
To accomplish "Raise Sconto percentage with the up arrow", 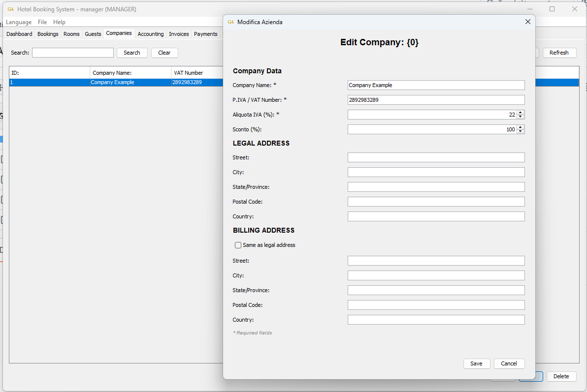I will coord(521,127).
